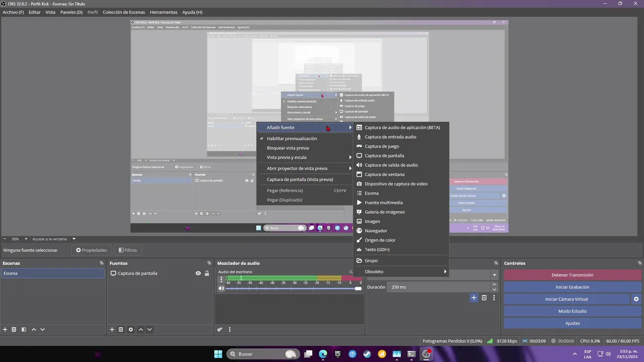
Task: Open the three-dot menu below the audio mixer
Action: point(230,330)
